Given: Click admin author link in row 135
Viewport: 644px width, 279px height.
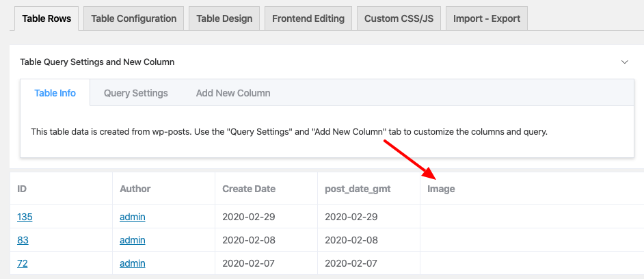Looking at the screenshot, I should [133, 217].
